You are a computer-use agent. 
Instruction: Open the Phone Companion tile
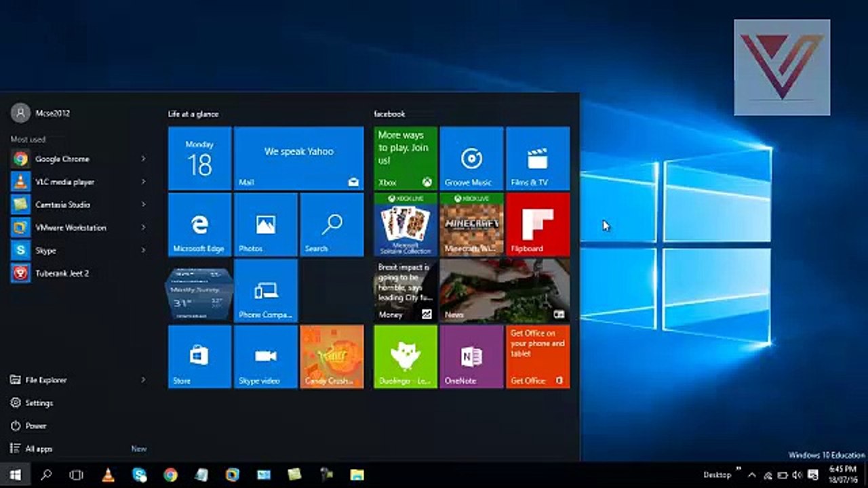pyautogui.click(x=265, y=291)
